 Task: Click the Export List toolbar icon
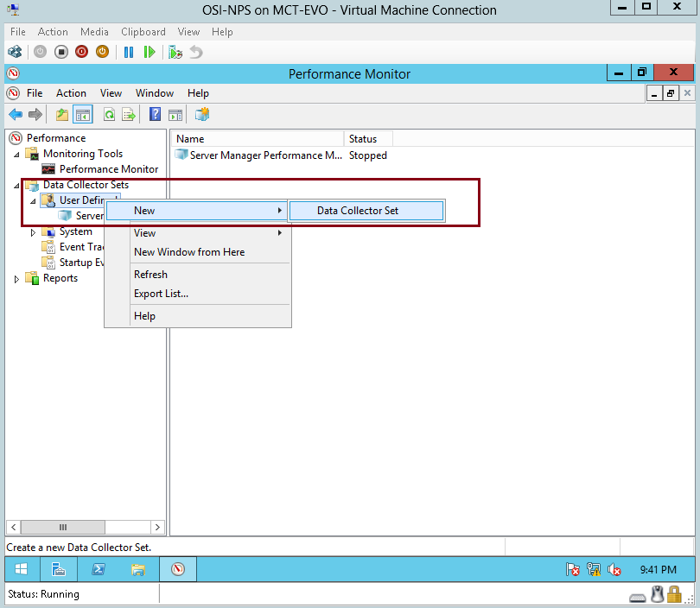point(128,114)
